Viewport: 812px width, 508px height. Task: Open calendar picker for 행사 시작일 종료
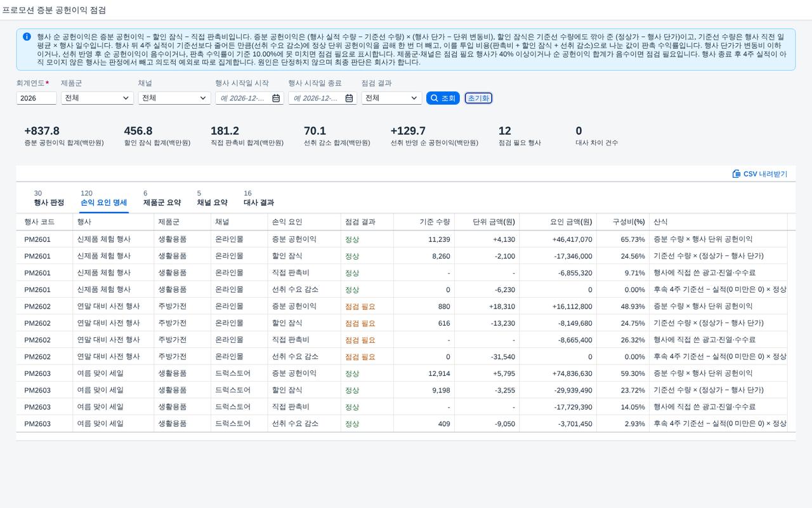coord(349,98)
